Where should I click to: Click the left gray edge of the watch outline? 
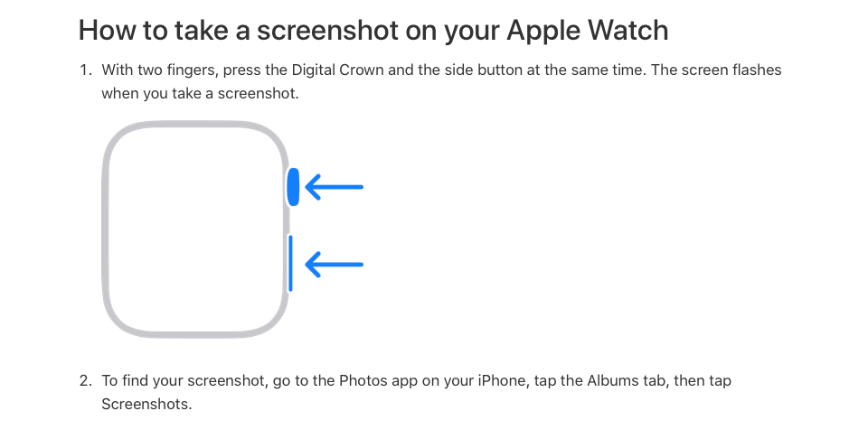[106, 230]
